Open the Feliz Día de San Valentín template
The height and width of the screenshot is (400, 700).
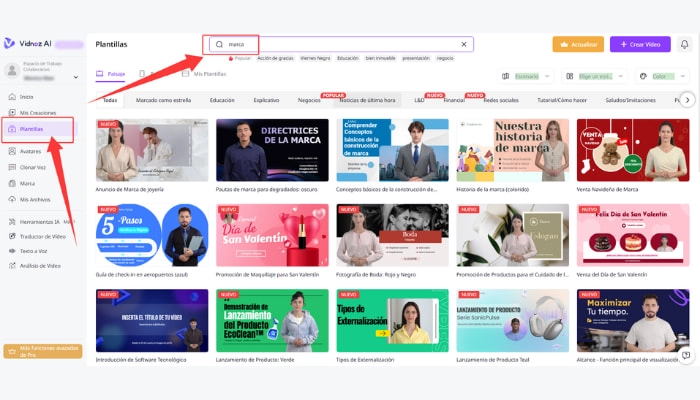point(633,235)
